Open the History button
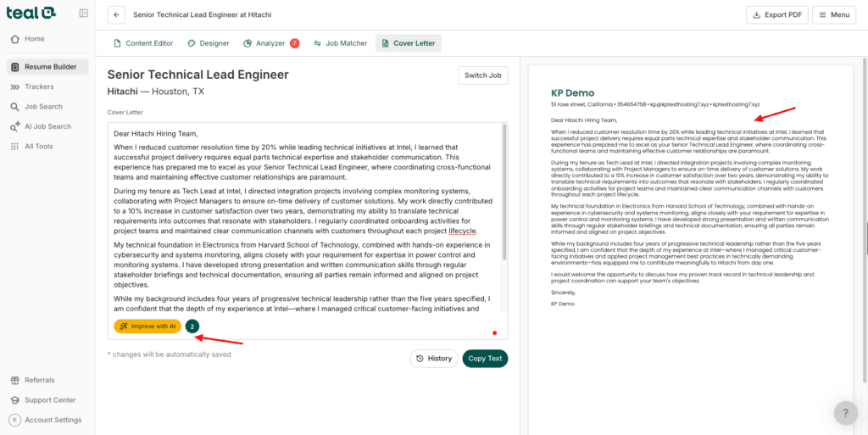This screenshot has width=868, height=435. tap(434, 359)
